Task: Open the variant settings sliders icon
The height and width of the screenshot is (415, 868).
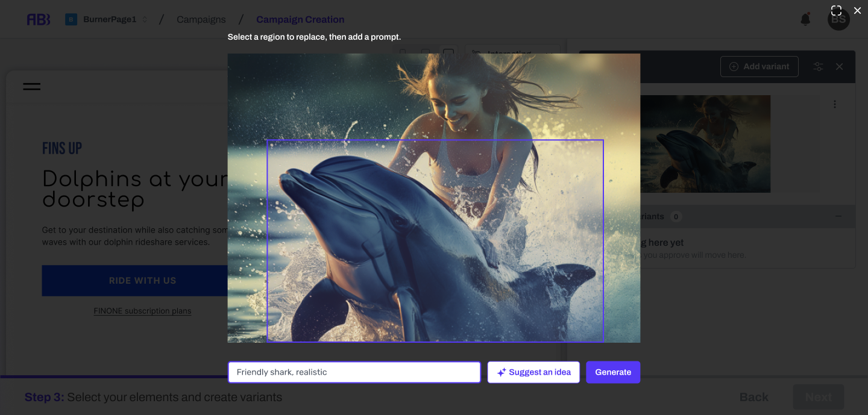Action: [818, 66]
